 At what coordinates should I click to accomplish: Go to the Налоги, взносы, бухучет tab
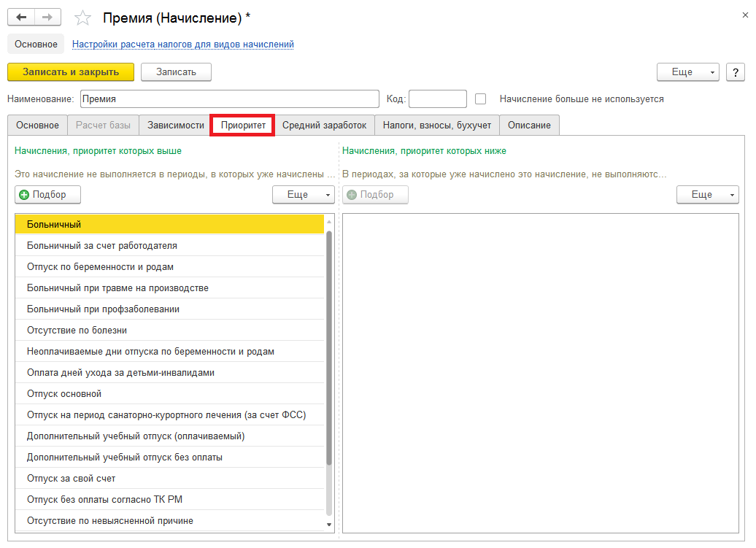(437, 126)
